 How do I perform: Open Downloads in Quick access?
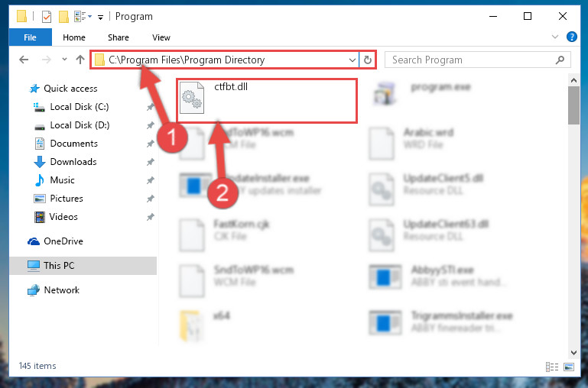73,162
